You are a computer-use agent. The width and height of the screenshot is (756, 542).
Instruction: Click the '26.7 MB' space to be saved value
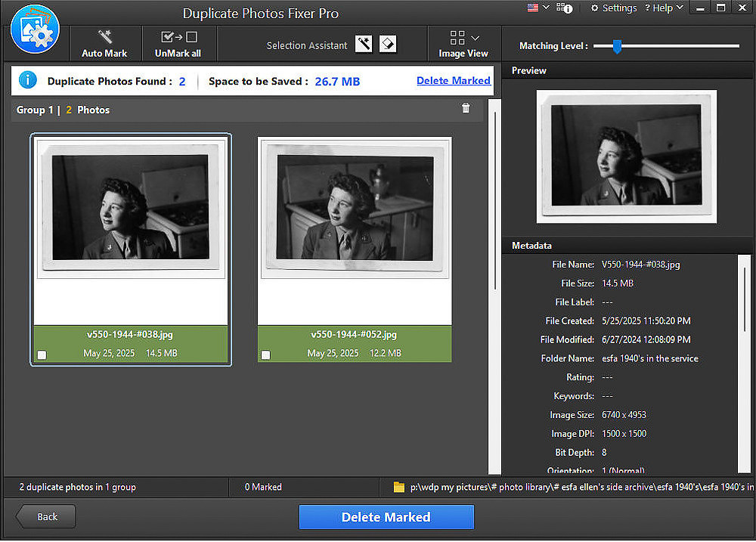point(337,82)
